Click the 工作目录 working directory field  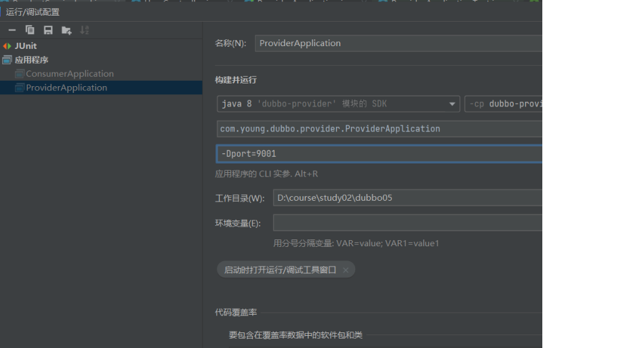point(407,198)
